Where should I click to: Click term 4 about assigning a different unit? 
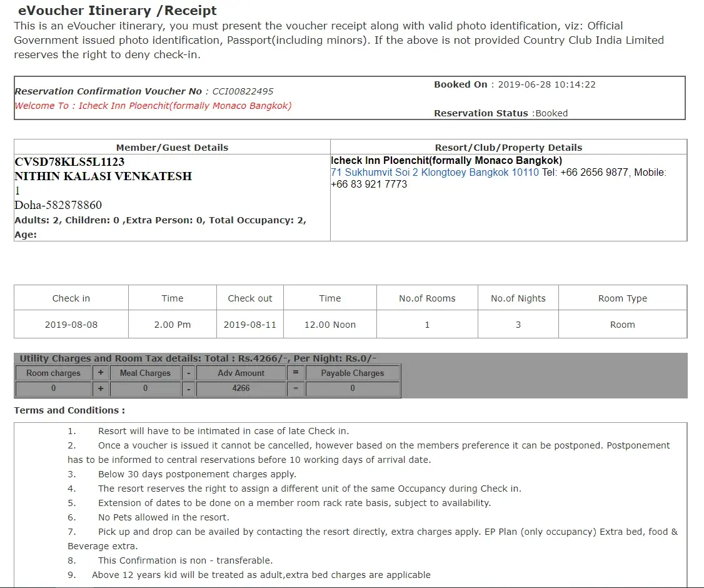(x=309, y=489)
